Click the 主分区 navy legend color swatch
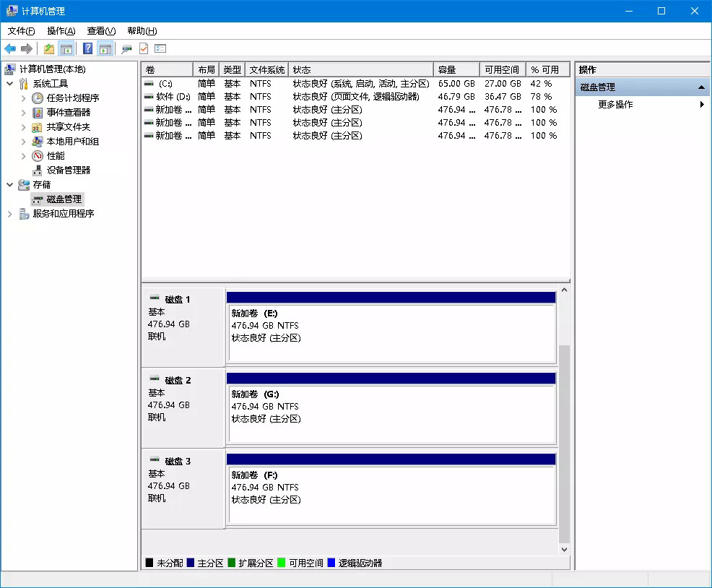 190,563
